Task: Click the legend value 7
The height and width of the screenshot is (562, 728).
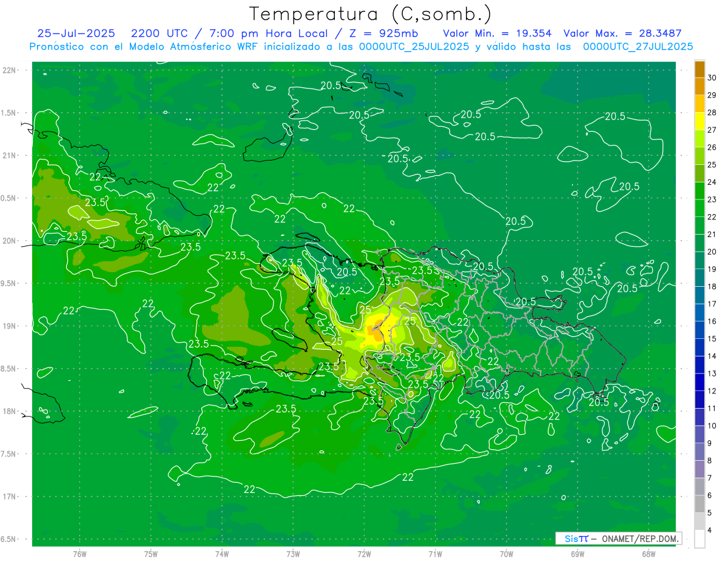Action: coord(710,478)
